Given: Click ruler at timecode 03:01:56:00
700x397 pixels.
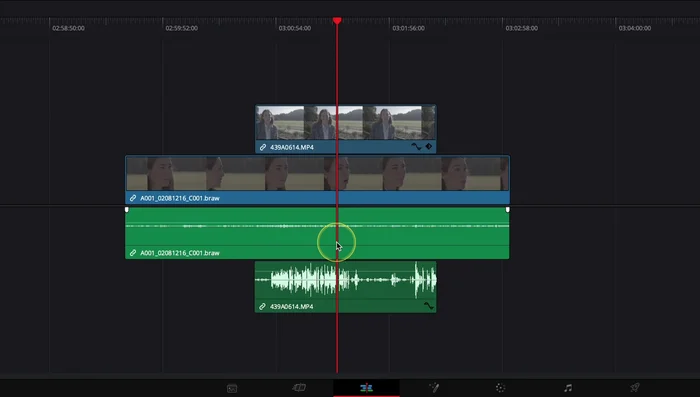Looking at the screenshot, I should [408, 28].
